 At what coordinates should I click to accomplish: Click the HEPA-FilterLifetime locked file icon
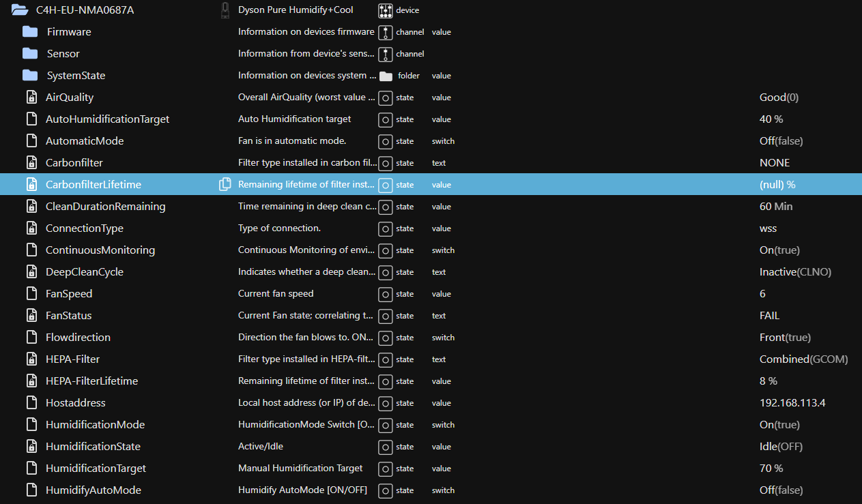(x=31, y=381)
